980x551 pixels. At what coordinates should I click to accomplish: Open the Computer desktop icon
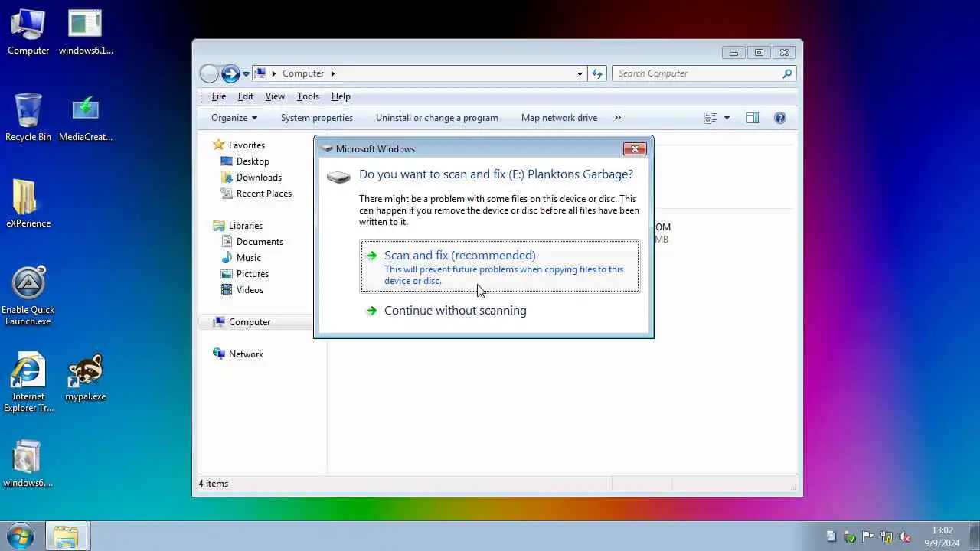coord(28,32)
